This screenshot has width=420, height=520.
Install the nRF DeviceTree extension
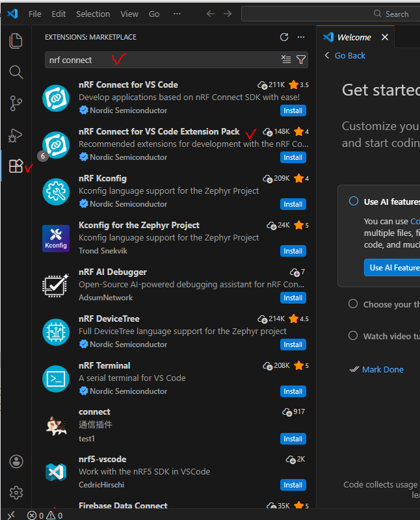tap(293, 344)
